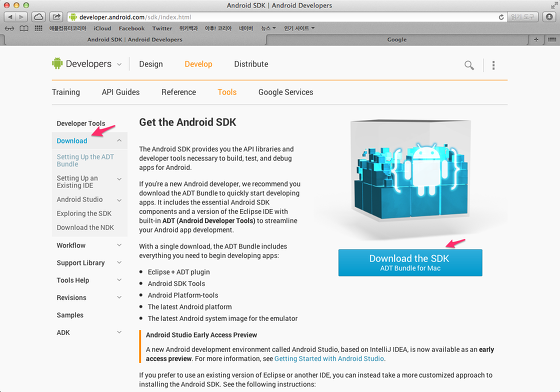Open the 뉴스 bookmarks folder dropdown
Viewport: 560px width, 392px height.
pyautogui.click(x=268, y=28)
